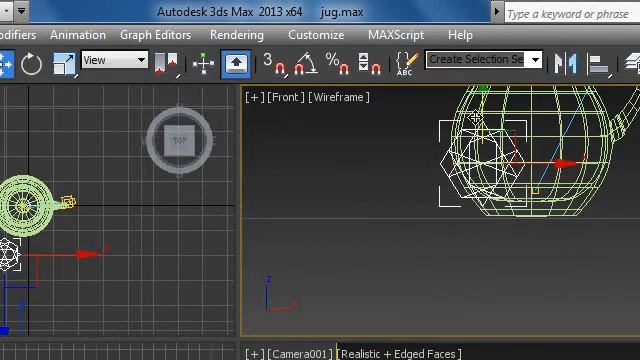Select the Move tool icon
The width and height of the screenshot is (640, 360).
point(7,64)
